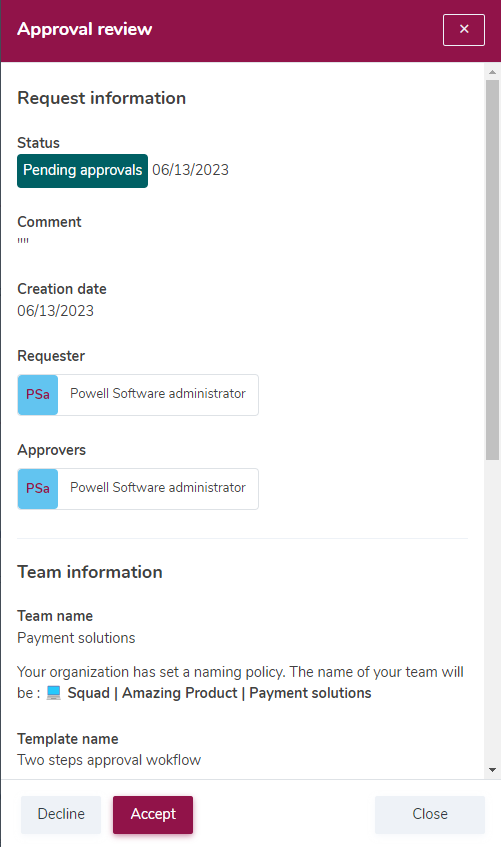Click the Team information heading
Screen dimensions: 501x847
(x=90, y=572)
